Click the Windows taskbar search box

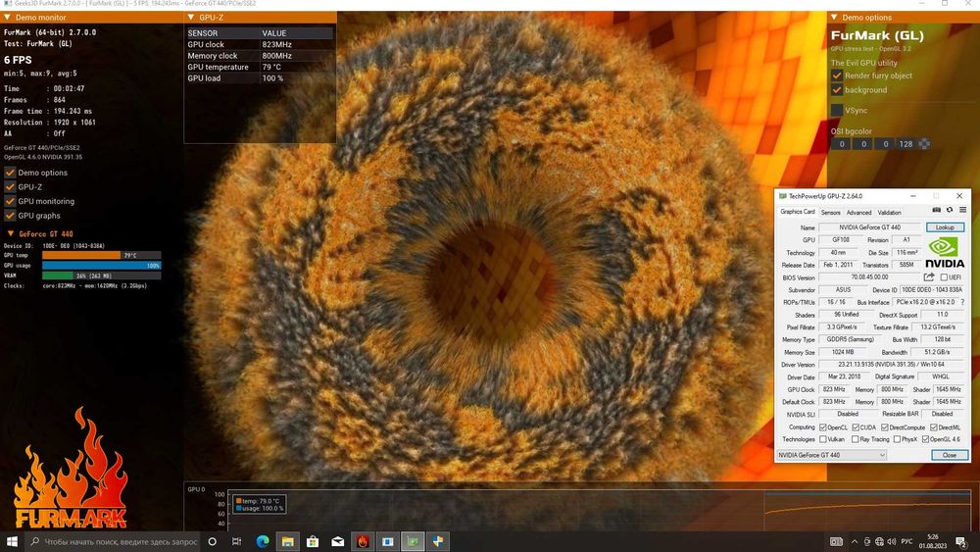(x=113, y=541)
